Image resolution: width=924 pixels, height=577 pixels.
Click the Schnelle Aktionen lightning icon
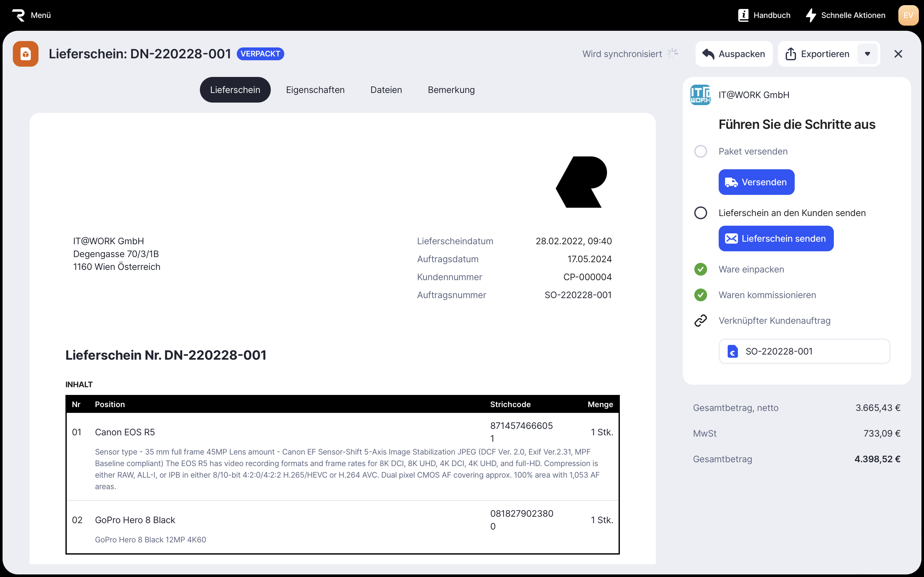click(x=811, y=15)
